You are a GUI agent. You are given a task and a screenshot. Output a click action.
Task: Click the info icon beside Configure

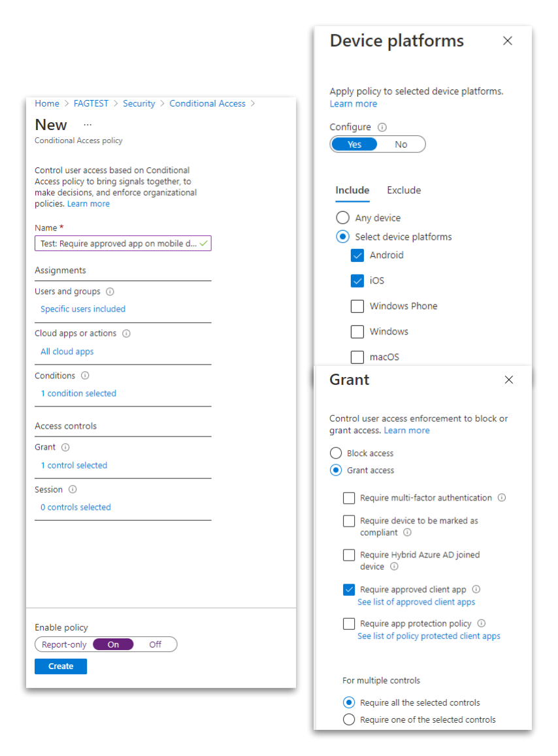(x=383, y=127)
